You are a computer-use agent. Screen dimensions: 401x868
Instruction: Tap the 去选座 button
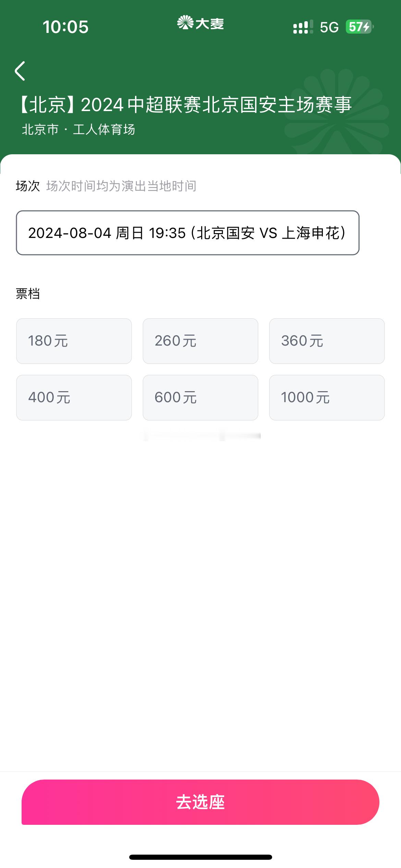pos(200,802)
